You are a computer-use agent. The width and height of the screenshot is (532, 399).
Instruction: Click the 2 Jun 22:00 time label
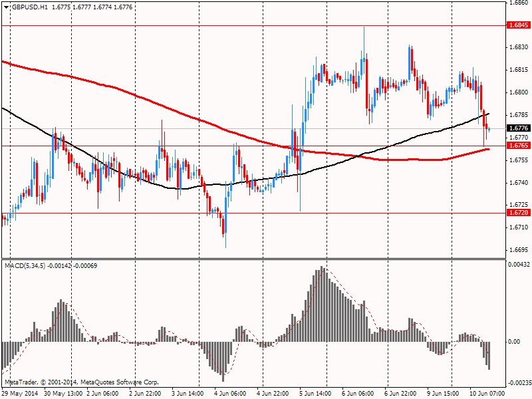point(146,394)
